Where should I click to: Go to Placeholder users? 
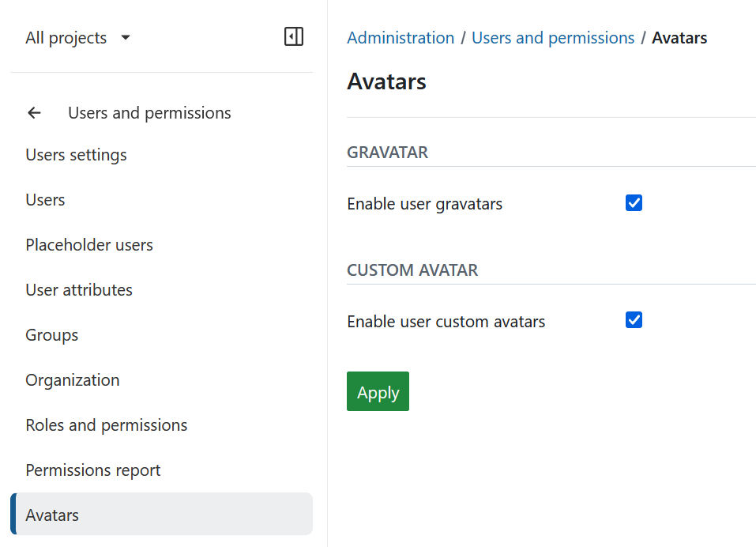[x=89, y=245]
